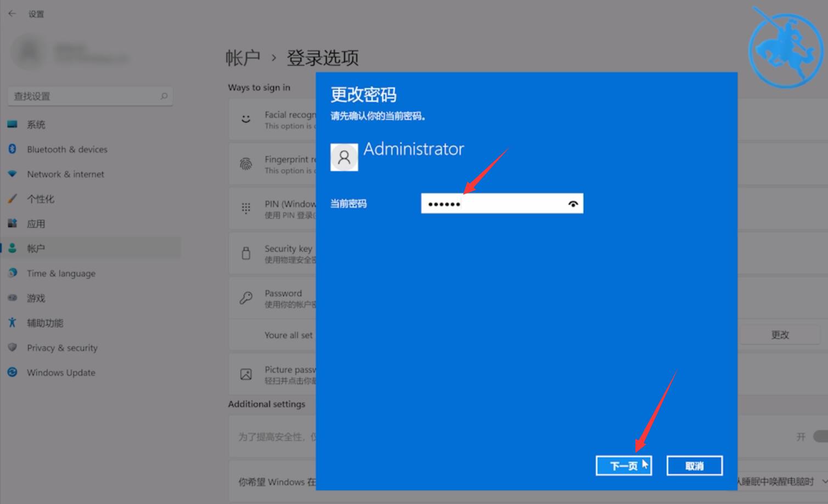Open Network & internet via its Wi-Fi icon
The image size is (828, 504).
[12, 174]
